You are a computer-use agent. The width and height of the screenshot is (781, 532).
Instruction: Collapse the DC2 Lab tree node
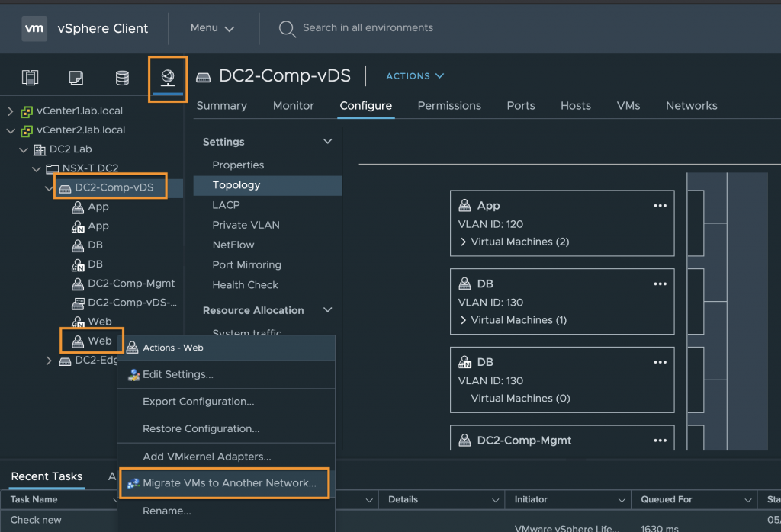pos(23,150)
